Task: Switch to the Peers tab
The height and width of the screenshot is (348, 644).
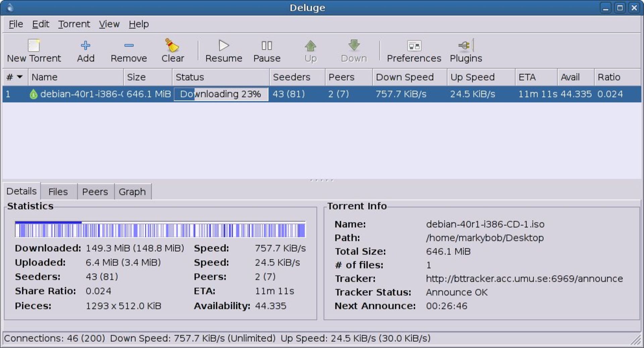Action: pos(95,192)
